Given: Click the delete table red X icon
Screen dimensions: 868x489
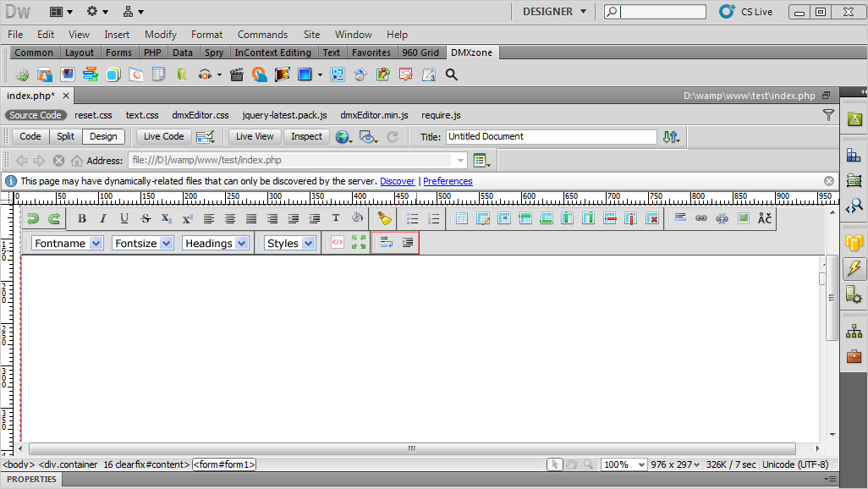Looking at the screenshot, I should pos(652,219).
